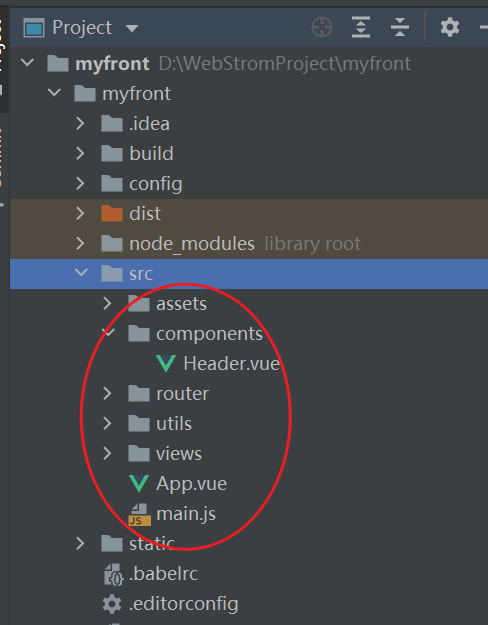
Task: Expand the assets folder
Action: (107, 303)
